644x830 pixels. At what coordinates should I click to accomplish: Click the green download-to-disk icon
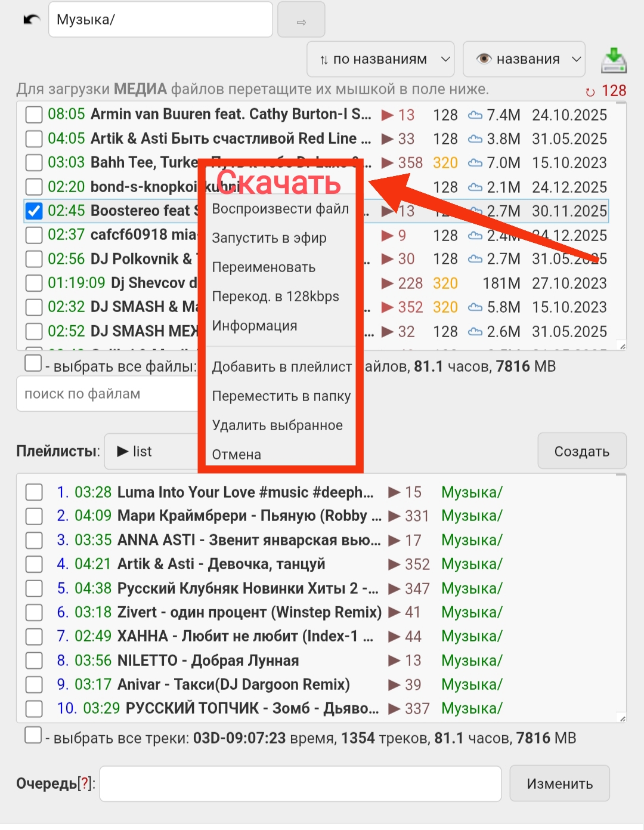(x=614, y=60)
